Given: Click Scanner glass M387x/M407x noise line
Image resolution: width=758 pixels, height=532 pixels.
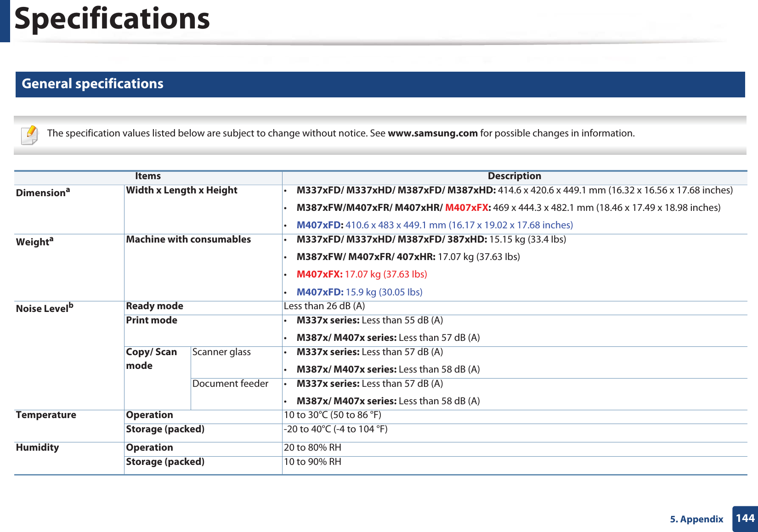Looking at the screenshot, I should coord(388,370).
